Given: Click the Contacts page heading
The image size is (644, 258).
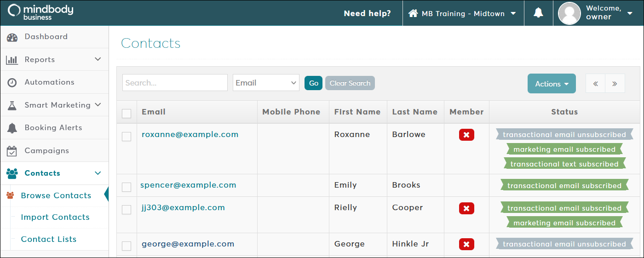Looking at the screenshot, I should pyautogui.click(x=151, y=43).
